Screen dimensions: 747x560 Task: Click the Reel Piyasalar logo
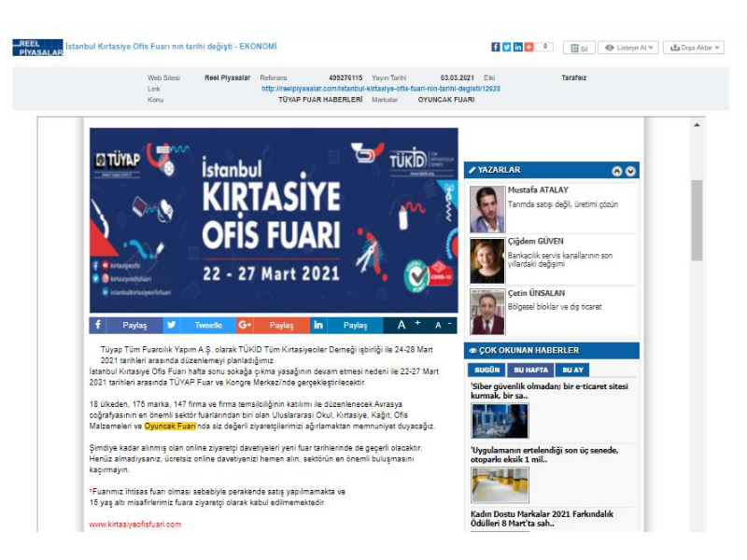37,48
